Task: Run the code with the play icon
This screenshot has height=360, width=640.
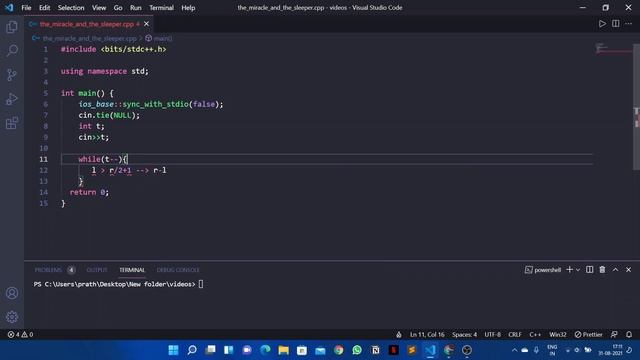Action: tap(602, 24)
